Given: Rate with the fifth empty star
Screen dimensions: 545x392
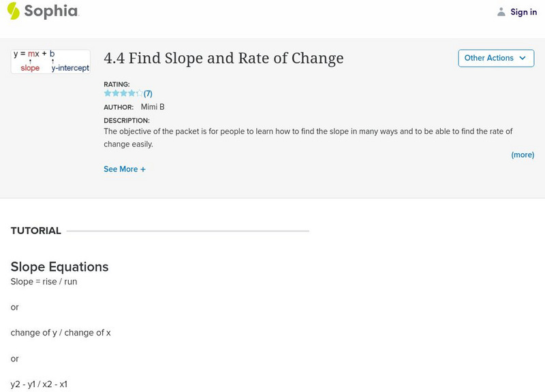Looking at the screenshot, I should pos(139,93).
